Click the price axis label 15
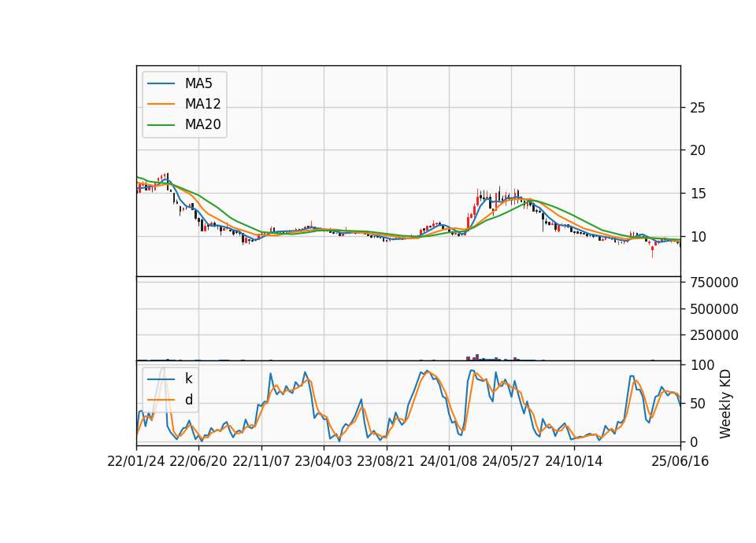This screenshot has height=543, width=756. [698, 194]
